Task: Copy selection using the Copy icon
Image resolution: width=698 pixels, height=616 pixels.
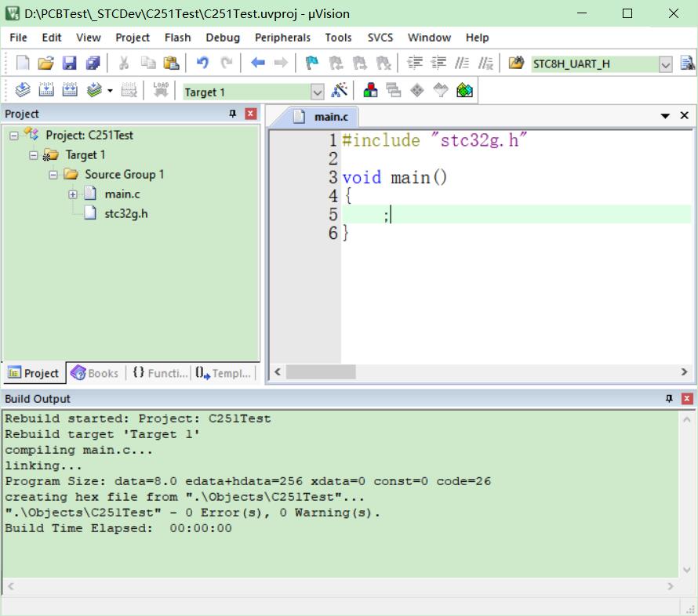Action: point(147,63)
